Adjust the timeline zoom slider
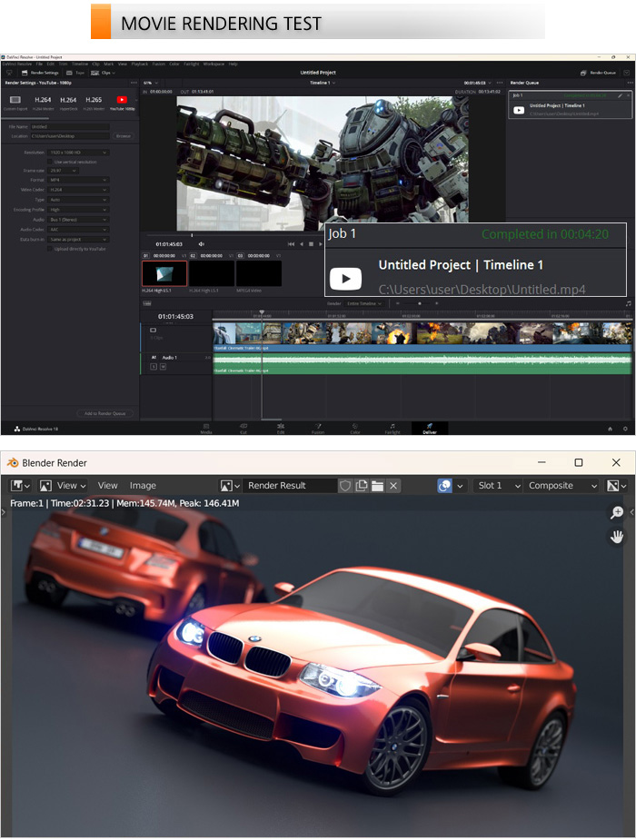 click(420, 303)
